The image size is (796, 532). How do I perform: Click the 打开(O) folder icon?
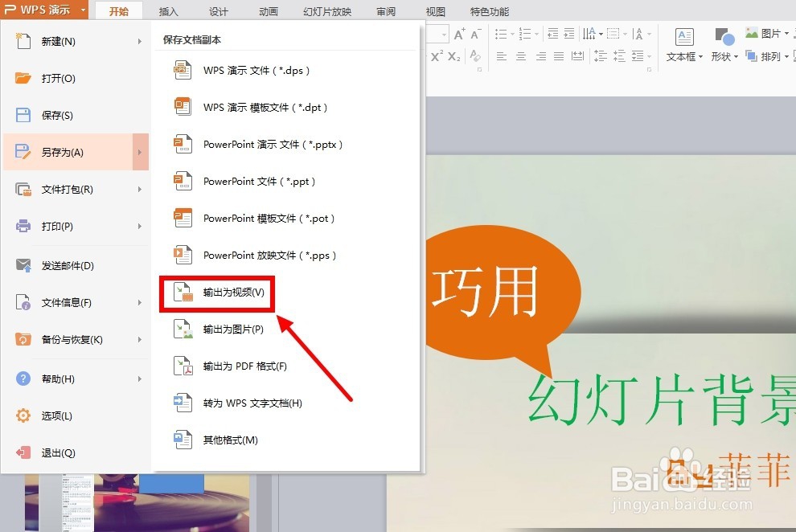coord(23,78)
